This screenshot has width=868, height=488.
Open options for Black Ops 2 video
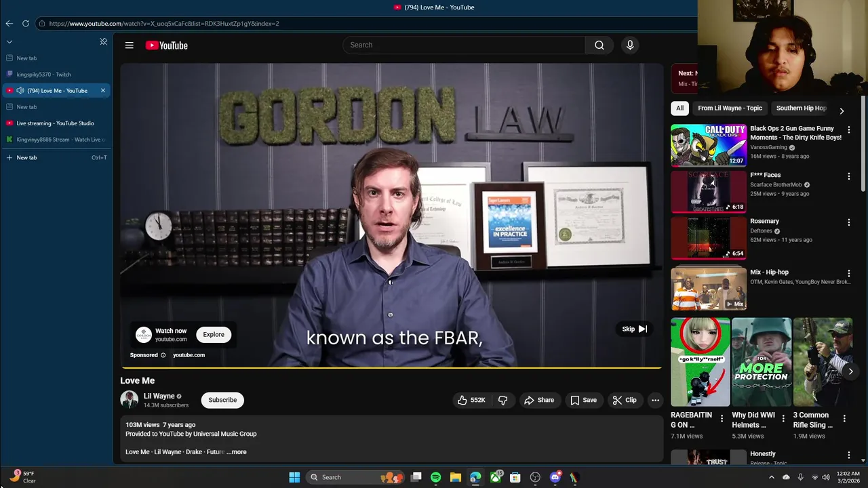point(848,129)
